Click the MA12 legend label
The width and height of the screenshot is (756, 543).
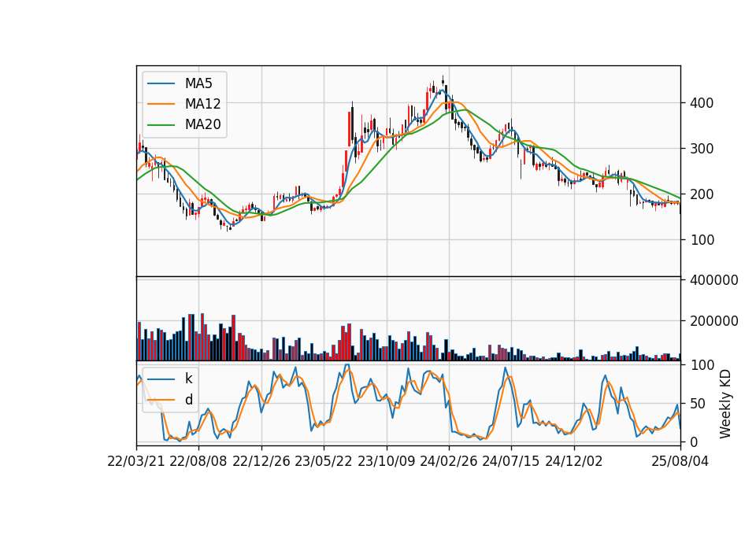(202, 104)
